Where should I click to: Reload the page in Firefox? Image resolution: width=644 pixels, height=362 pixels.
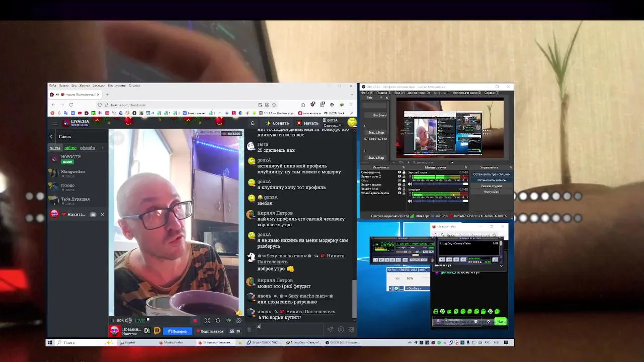pyautogui.click(x=71, y=105)
